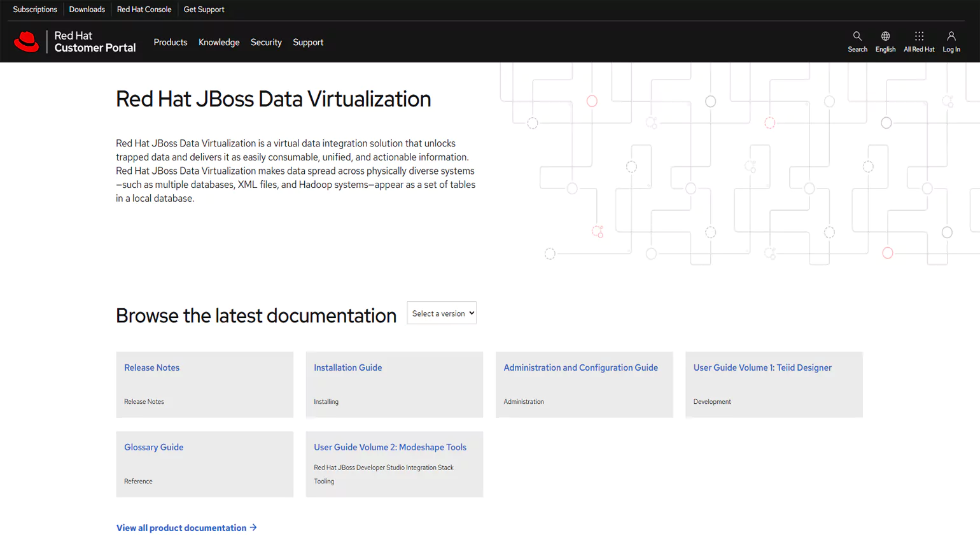Viewport: 980px width, 535px height.
Task: Open Red Hat Console from the top bar
Action: pyautogui.click(x=144, y=9)
